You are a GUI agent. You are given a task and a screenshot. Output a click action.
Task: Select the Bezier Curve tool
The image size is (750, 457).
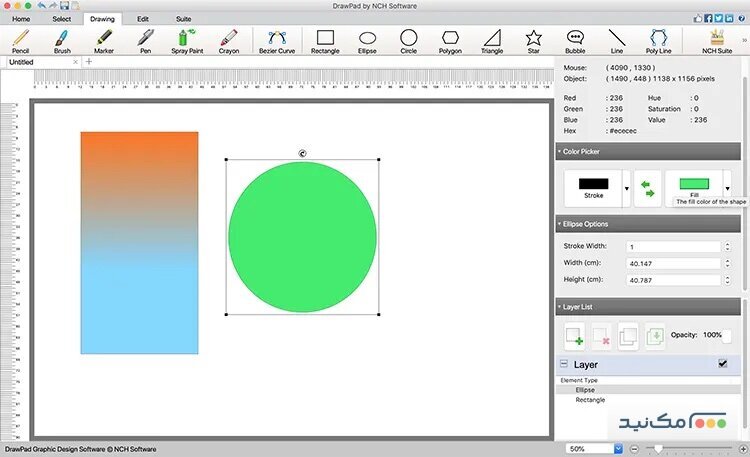277,41
